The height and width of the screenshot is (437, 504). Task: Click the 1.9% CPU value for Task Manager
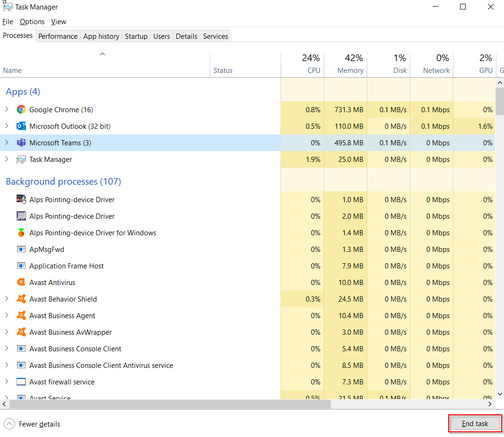coord(313,160)
